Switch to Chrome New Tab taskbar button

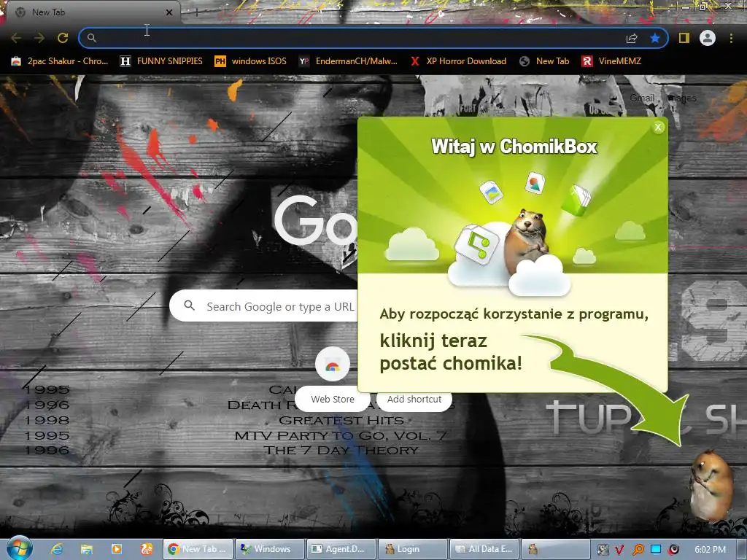[198, 549]
